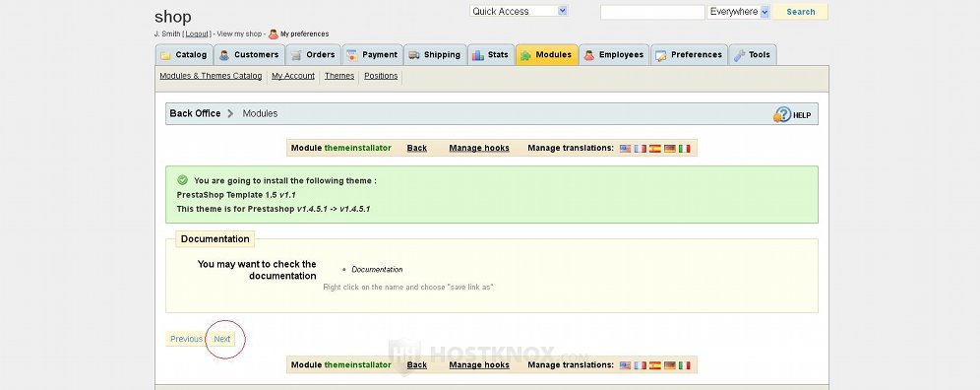The width and height of the screenshot is (980, 390).
Task: Click Manage hooks in bottom module bar
Action: pos(479,365)
